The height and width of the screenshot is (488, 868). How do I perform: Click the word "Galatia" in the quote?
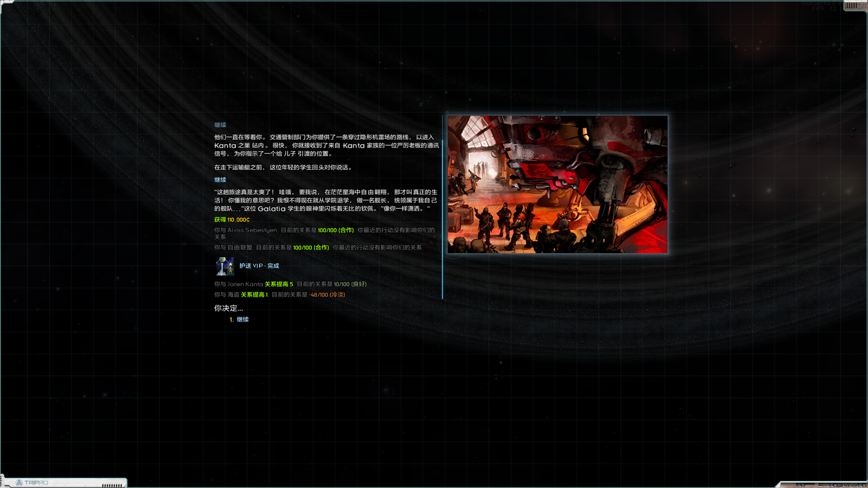272,209
